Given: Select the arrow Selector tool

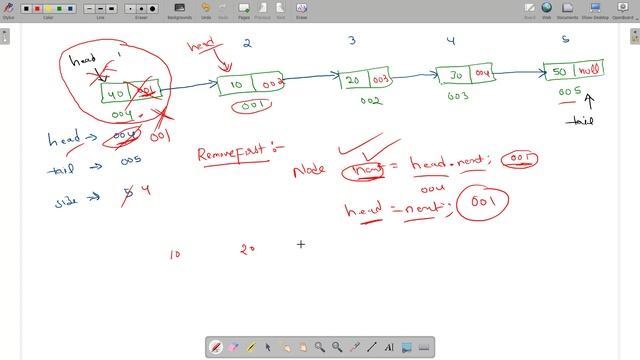Looking at the screenshot, I should click(x=268, y=347).
